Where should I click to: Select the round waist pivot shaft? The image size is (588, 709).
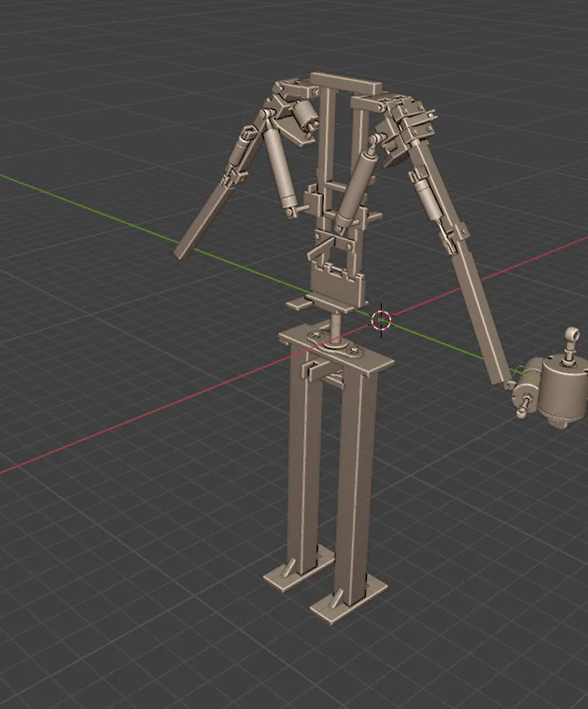[x=336, y=329]
